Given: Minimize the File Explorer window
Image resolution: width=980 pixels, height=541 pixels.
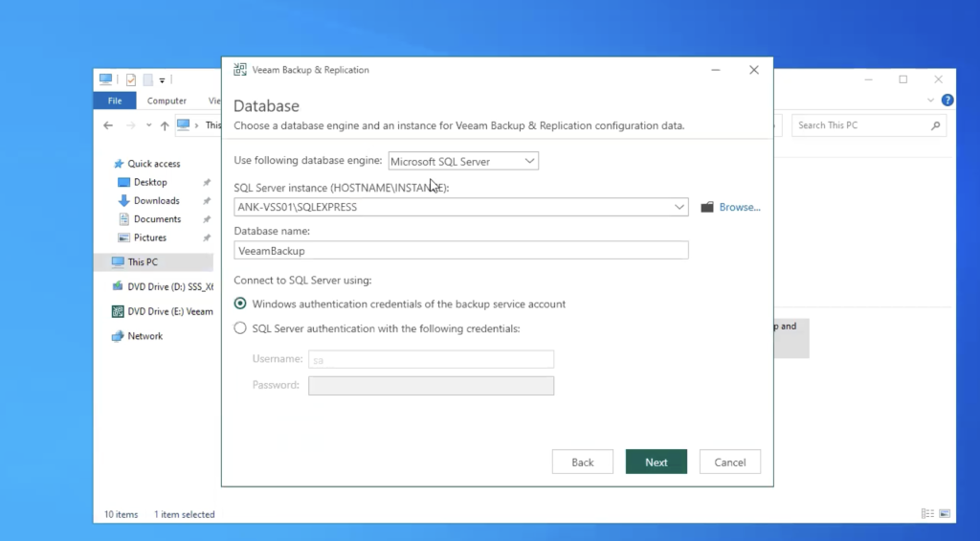Looking at the screenshot, I should point(869,79).
